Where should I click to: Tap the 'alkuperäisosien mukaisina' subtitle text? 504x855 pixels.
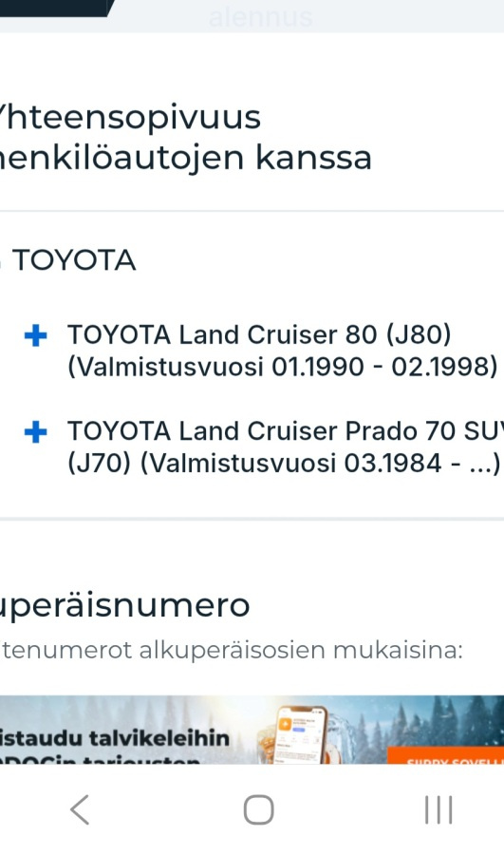pos(301,650)
